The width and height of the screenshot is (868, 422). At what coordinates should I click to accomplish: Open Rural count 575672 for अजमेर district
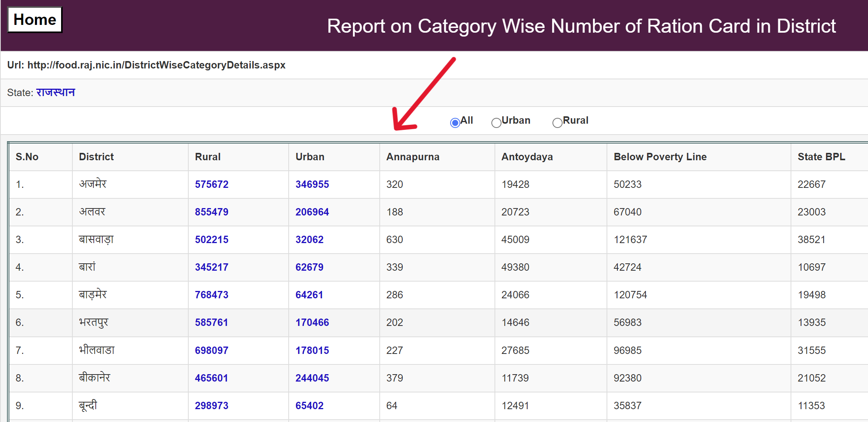[211, 184]
